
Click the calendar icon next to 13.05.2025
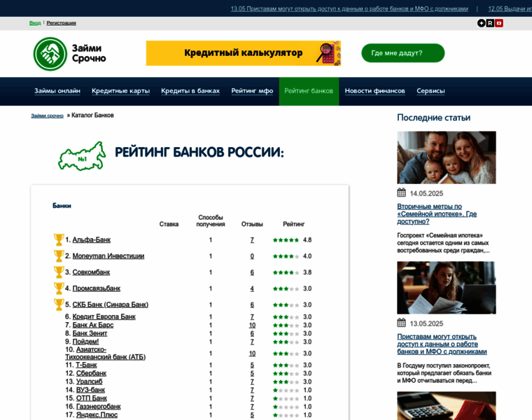(x=401, y=323)
